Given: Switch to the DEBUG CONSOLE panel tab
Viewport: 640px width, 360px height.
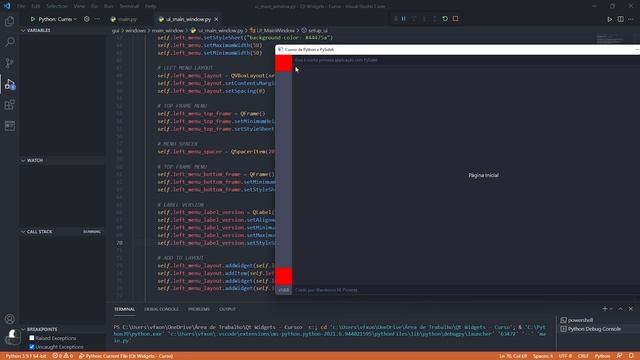Looking at the screenshot, I should pyautogui.click(x=161, y=309).
